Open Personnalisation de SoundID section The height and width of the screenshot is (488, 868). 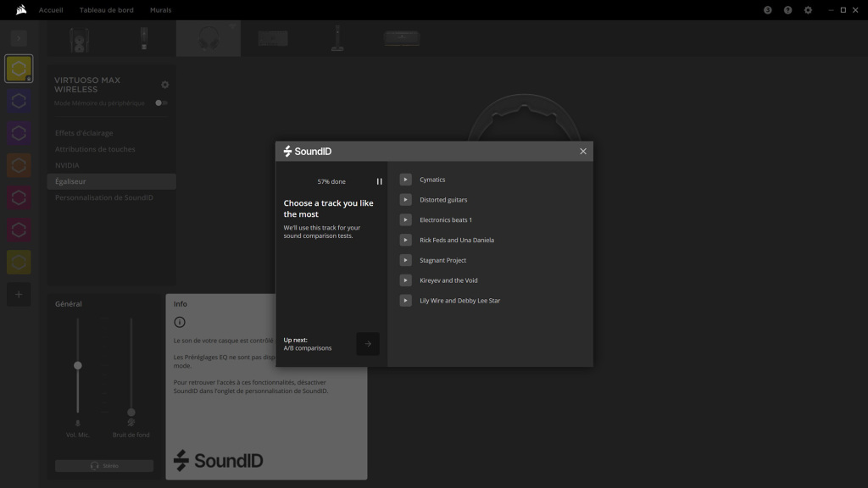click(x=104, y=197)
